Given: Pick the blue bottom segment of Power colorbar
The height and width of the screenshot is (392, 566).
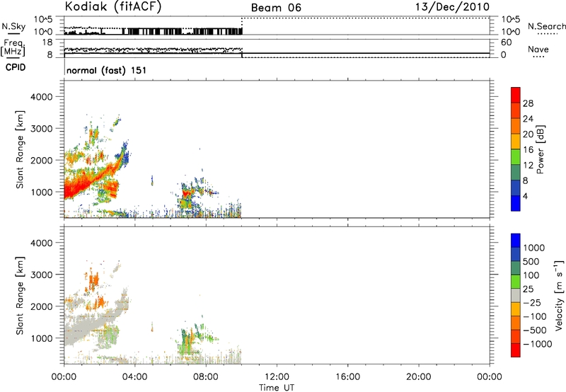Looking at the screenshot, I should (x=516, y=203).
